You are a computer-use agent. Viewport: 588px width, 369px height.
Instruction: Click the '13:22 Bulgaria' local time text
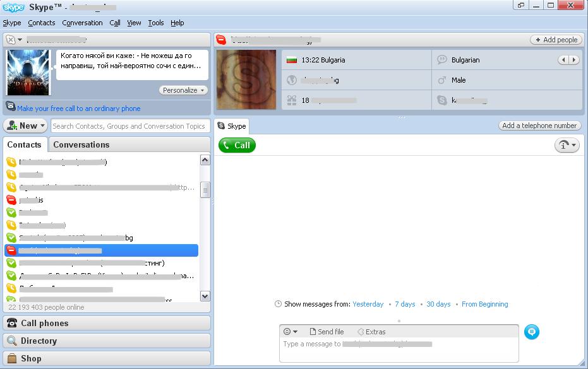click(323, 60)
